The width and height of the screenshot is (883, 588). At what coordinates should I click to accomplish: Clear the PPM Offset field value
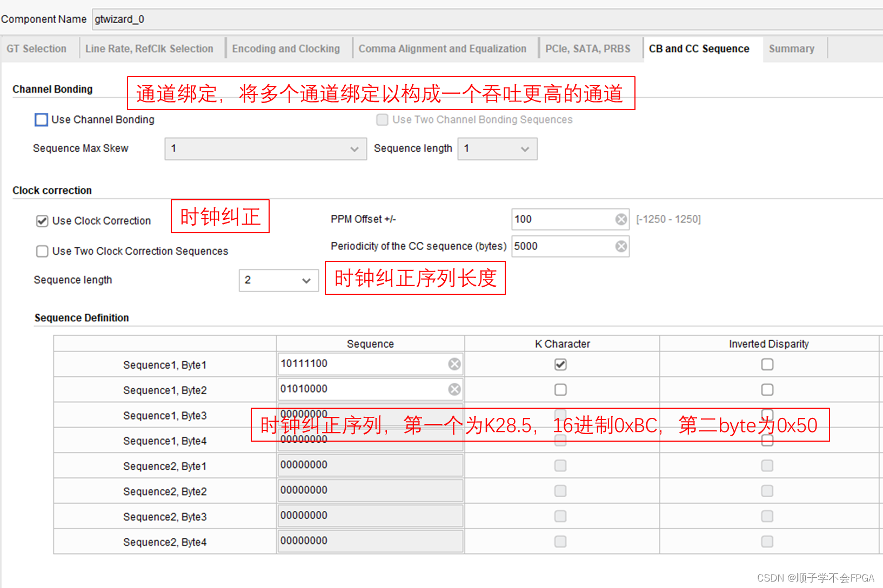point(621,219)
